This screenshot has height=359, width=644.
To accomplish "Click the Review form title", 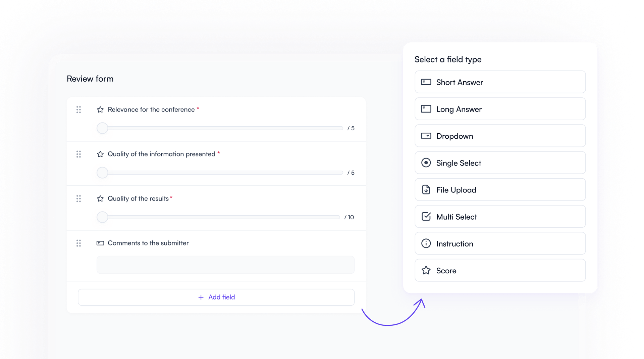I will pos(90,79).
